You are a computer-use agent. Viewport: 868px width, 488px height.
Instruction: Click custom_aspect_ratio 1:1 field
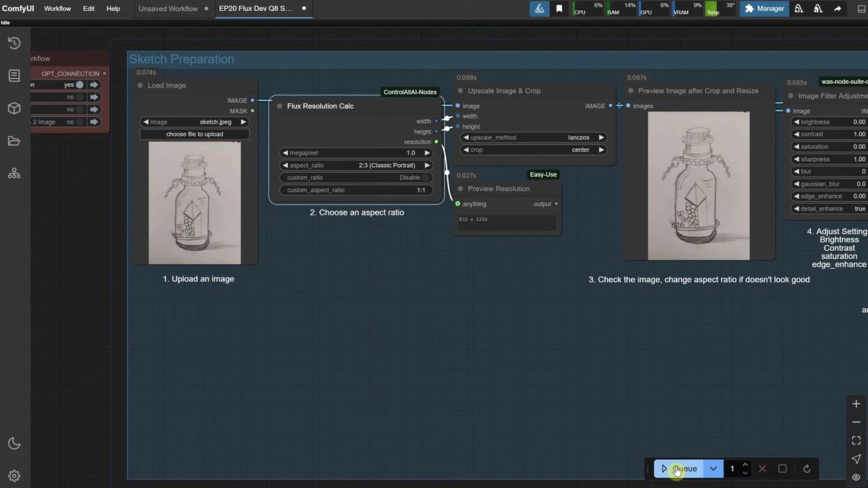(356, 190)
